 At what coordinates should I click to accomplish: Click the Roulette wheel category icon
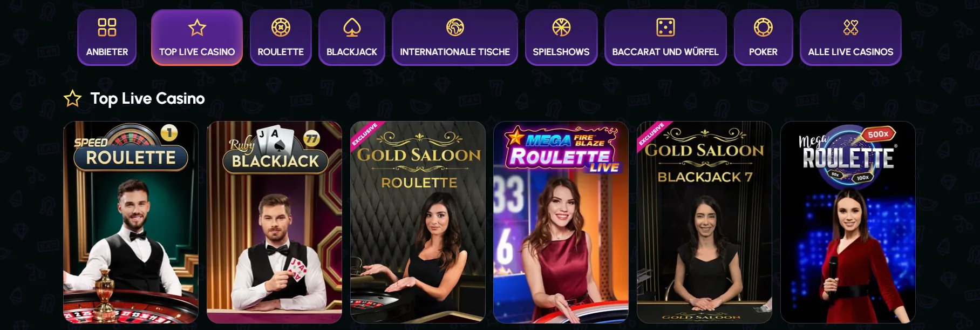[x=281, y=27]
